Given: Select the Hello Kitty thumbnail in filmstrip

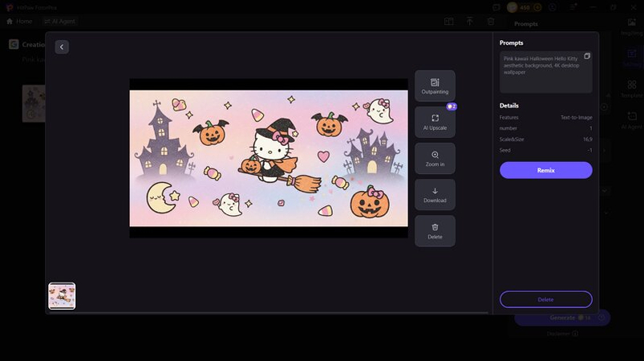Looking at the screenshot, I should pos(62,296).
